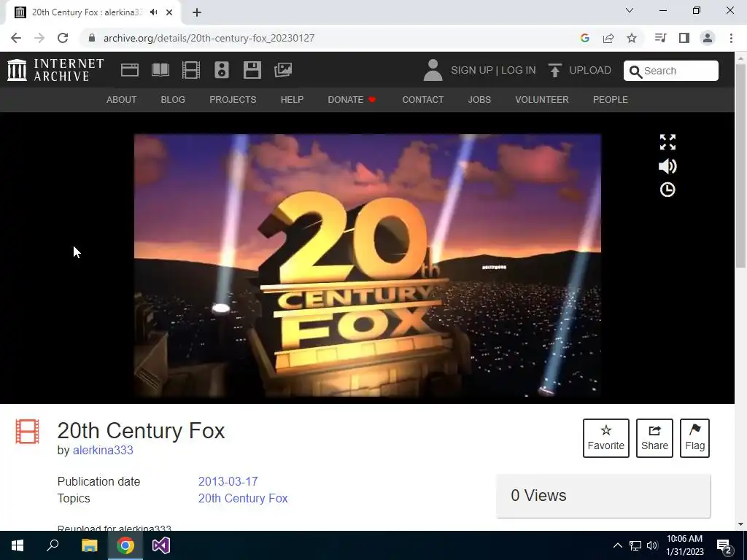This screenshot has height=560, width=747.
Task: Click the page vertical scrollbar thumb
Action: (x=741, y=165)
